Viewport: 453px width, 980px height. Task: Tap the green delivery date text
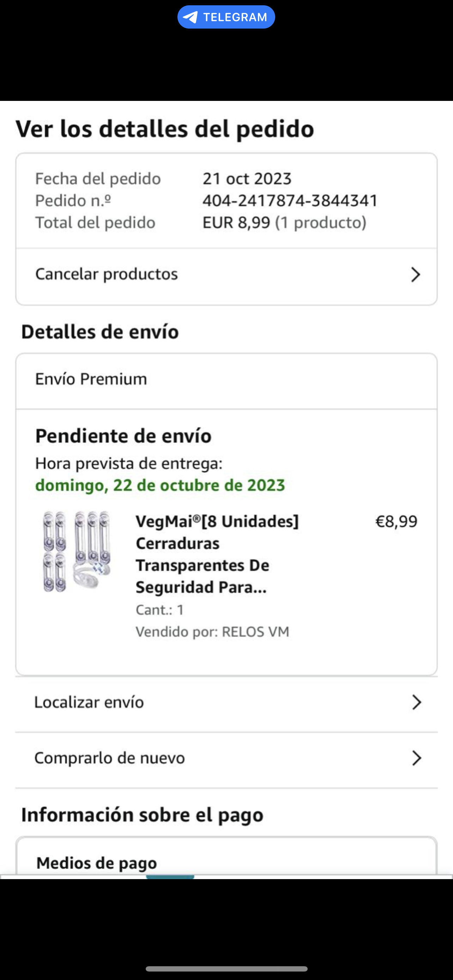click(x=160, y=485)
